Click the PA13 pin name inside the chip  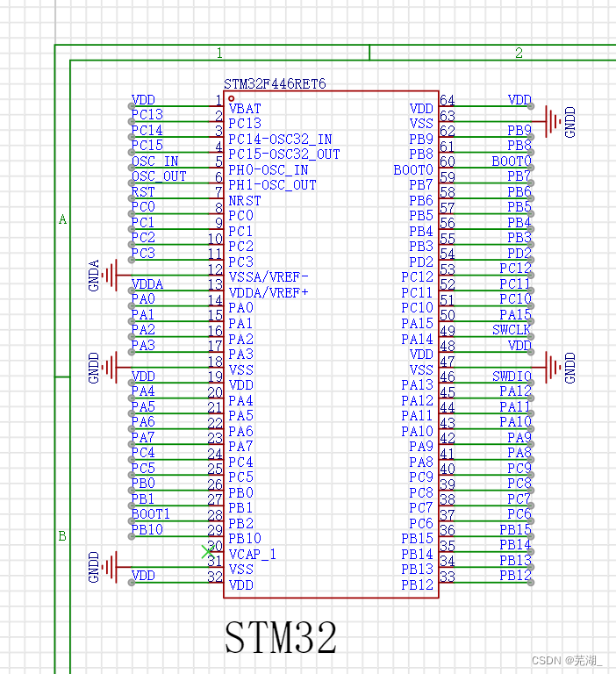point(417,384)
